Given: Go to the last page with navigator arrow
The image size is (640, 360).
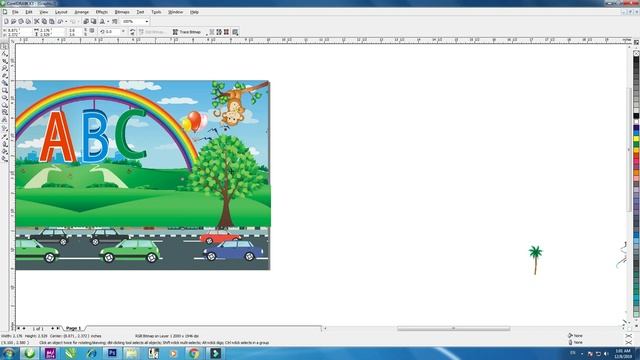Looking at the screenshot, I should 58,328.
